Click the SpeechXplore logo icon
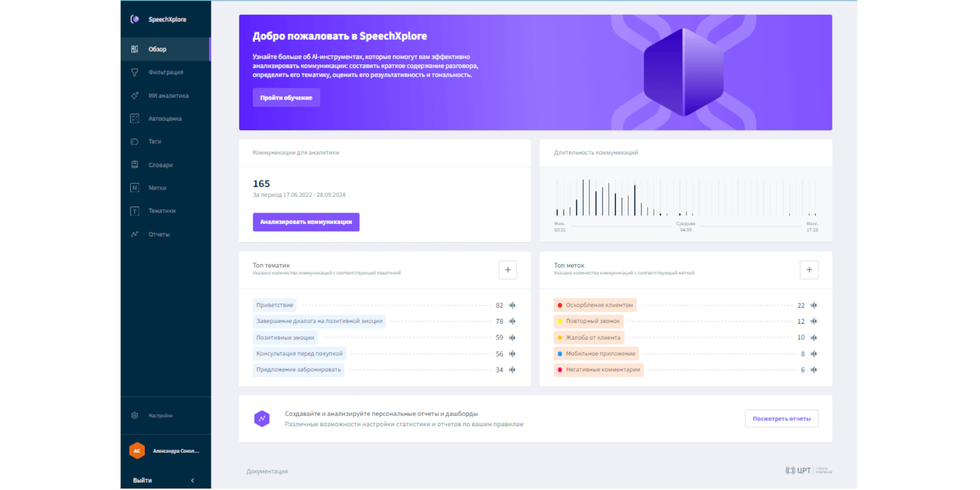This screenshot has height=490, width=980. point(135,19)
